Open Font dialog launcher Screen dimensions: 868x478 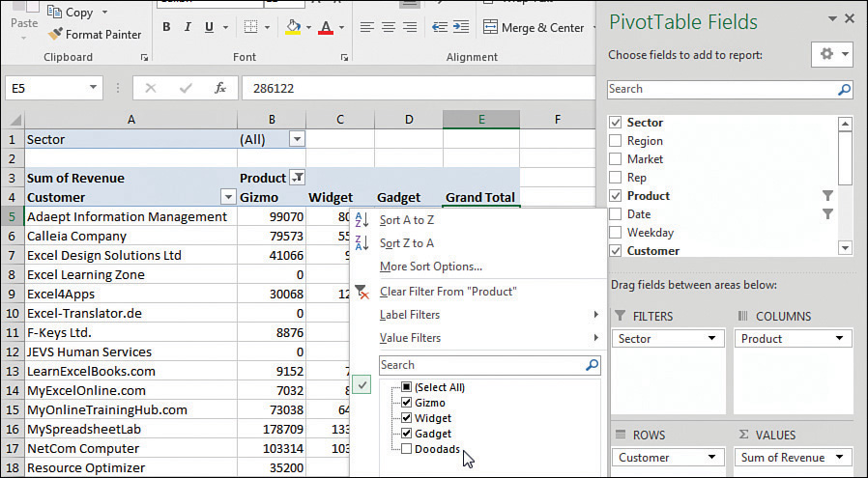pyautogui.click(x=344, y=58)
